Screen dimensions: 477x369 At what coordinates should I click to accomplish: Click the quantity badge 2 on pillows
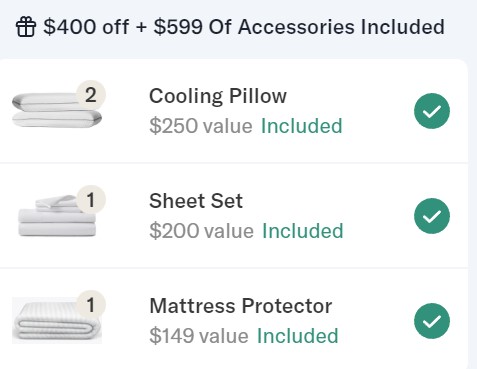91,95
